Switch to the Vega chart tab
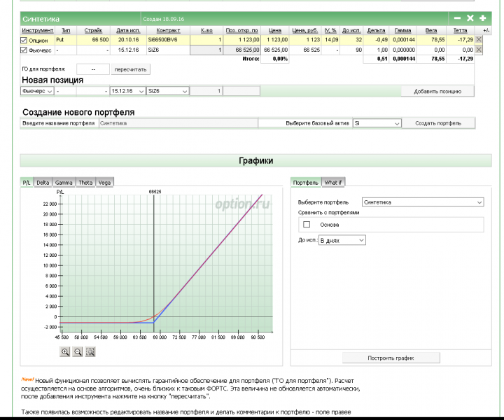 pos(104,182)
